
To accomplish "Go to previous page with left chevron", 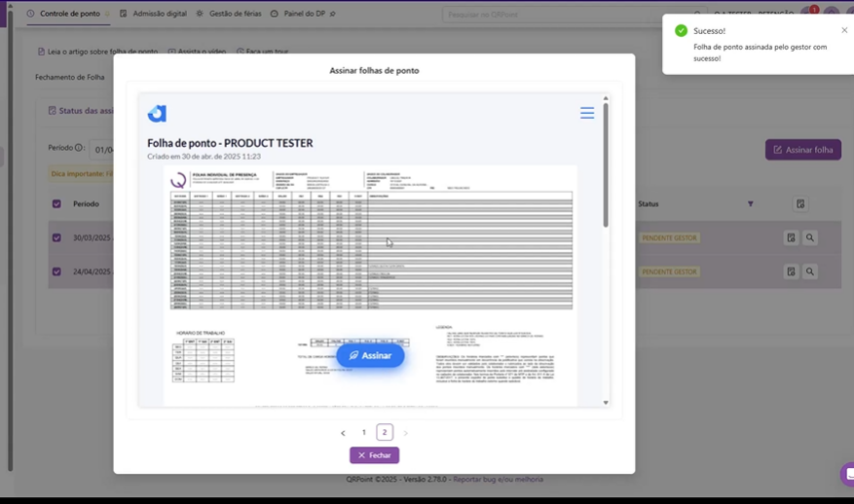I will [x=343, y=433].
